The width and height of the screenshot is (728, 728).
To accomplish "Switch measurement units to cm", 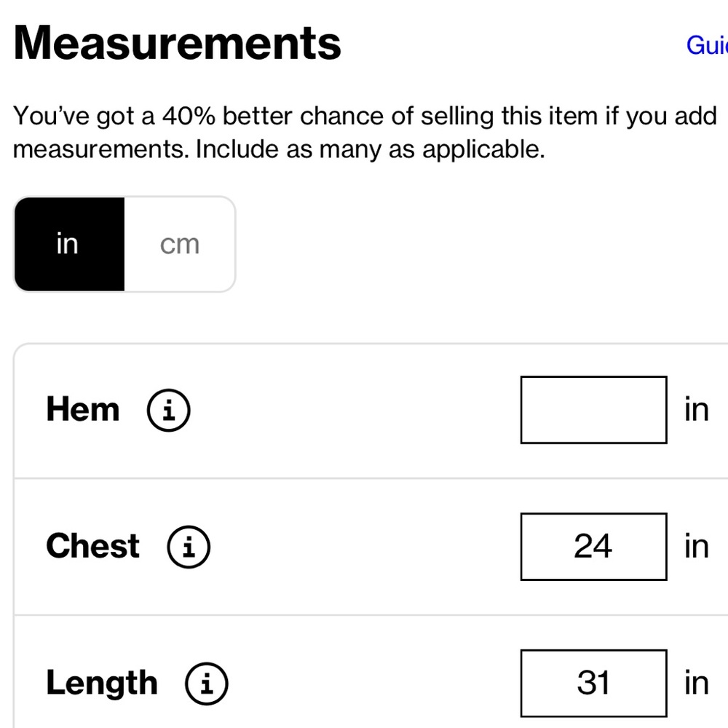I will click(180, 244).
